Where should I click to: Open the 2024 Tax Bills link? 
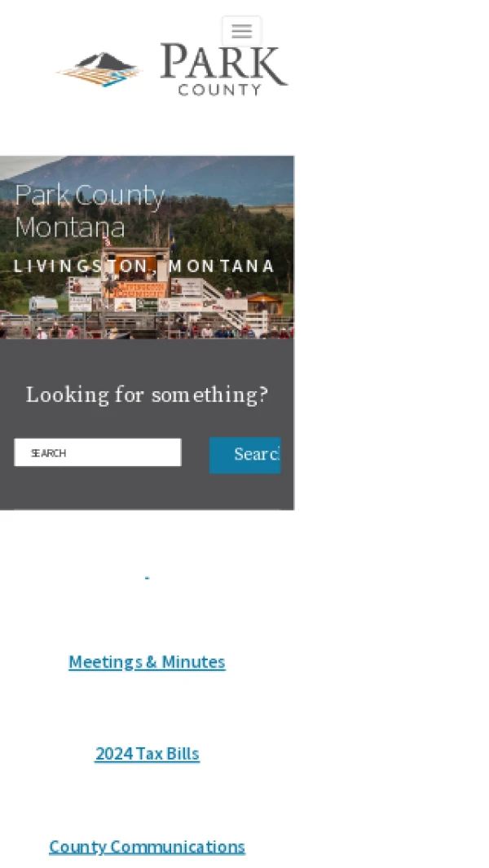(147, 753)
